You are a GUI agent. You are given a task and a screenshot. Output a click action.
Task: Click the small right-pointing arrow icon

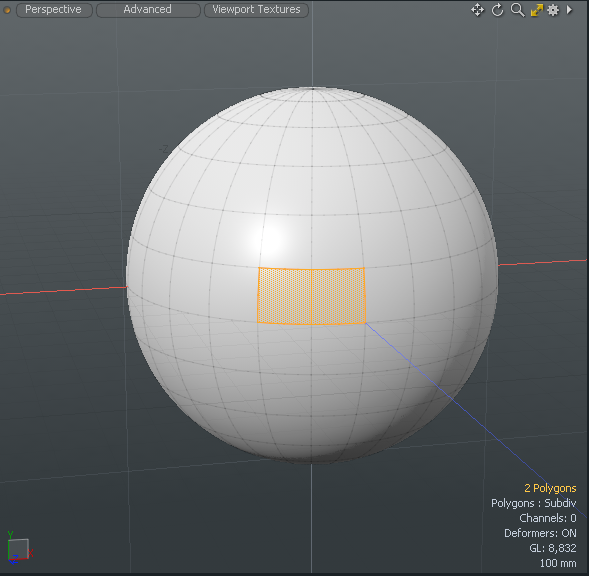pos(569,10)
